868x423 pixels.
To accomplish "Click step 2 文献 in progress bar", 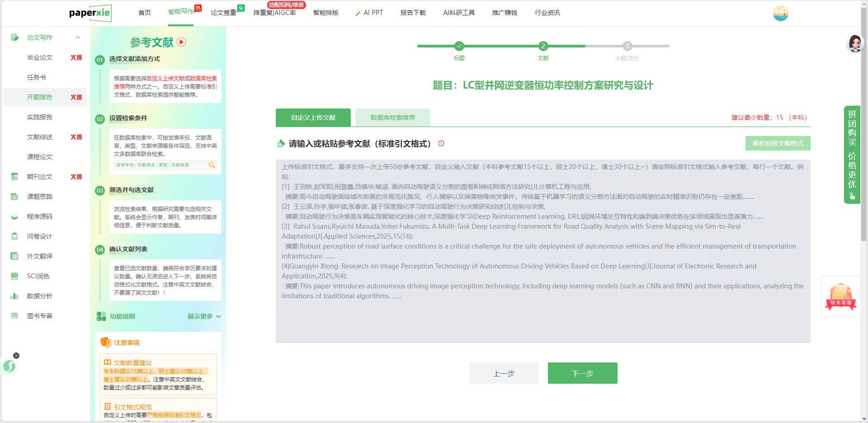I will (543, 46).
